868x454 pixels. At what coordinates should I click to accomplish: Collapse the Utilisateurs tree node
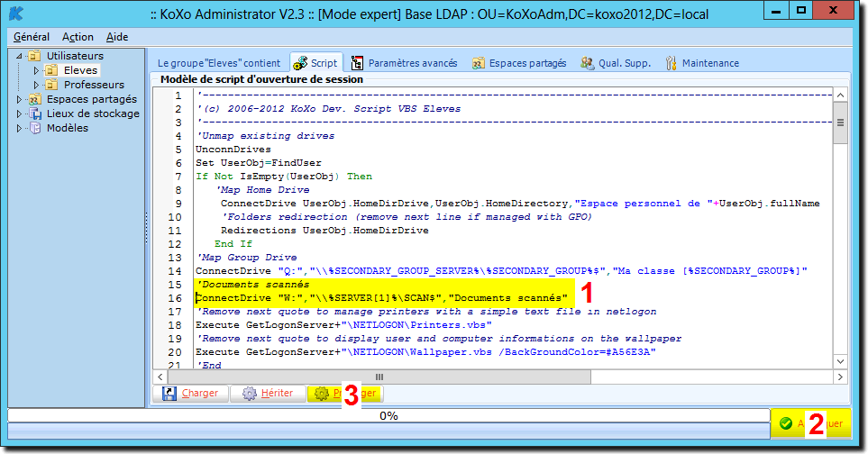click(19, 56)
